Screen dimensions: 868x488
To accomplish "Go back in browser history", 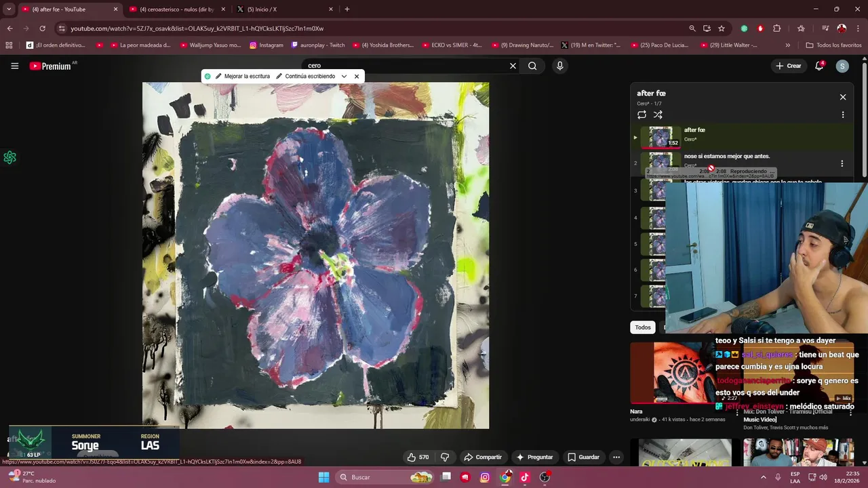I will [9, 28].
